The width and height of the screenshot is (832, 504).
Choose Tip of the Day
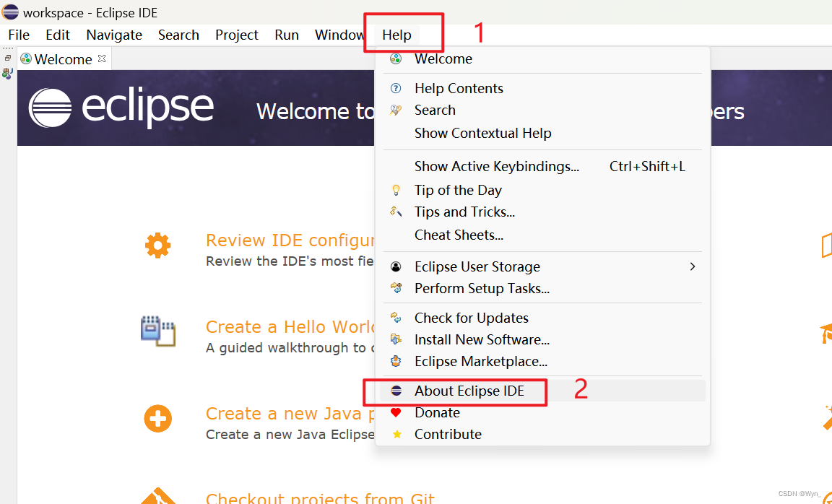(542, 190)
